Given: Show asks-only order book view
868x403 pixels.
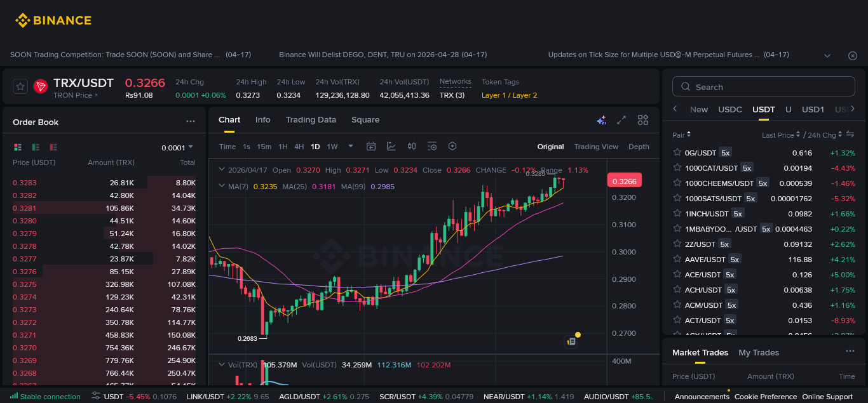Looking at the screenshot, I should [x=53, y=147].
